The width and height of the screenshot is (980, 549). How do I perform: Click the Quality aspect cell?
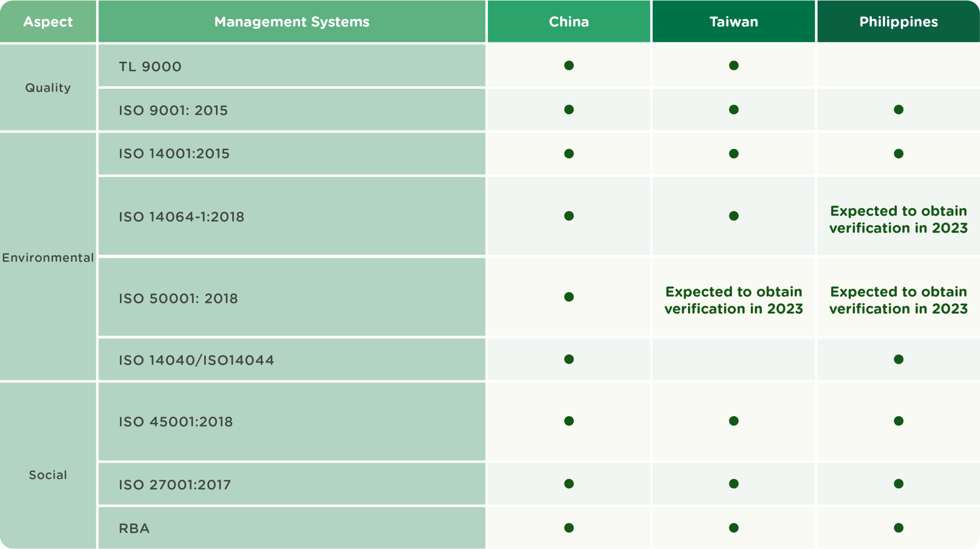(x=48, y=88)
